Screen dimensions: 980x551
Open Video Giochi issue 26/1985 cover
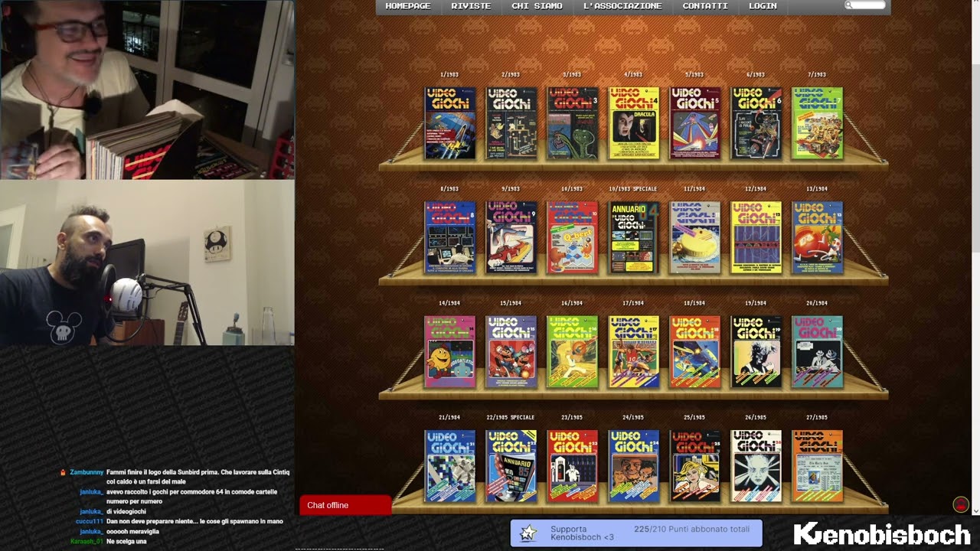(756, 466)
